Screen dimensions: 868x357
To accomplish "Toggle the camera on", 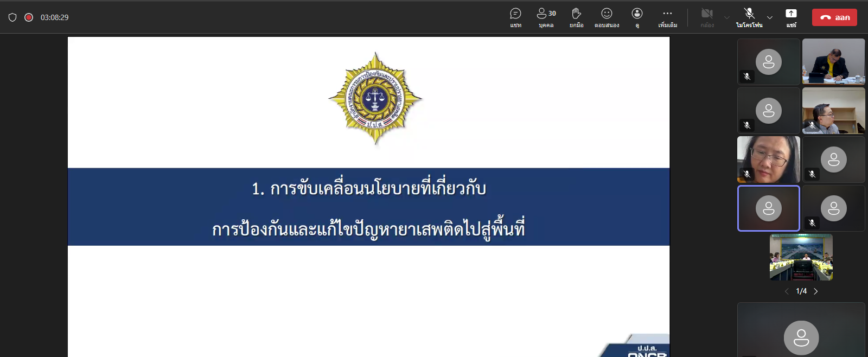I will coord(707,17).
